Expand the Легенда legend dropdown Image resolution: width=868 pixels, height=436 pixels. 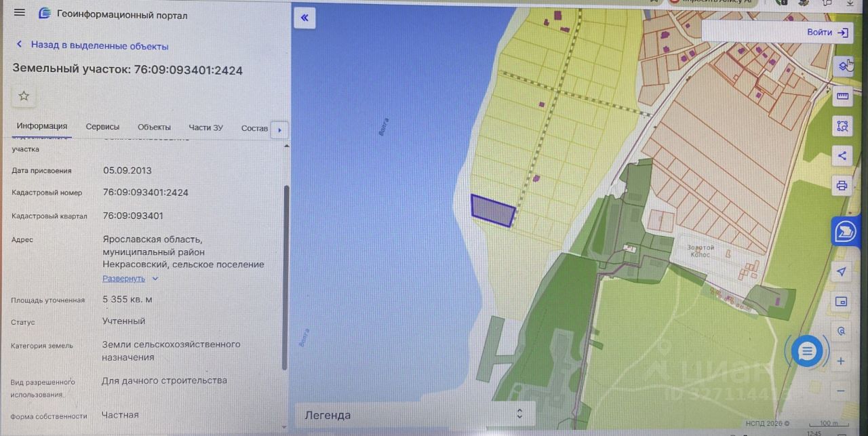414,414
